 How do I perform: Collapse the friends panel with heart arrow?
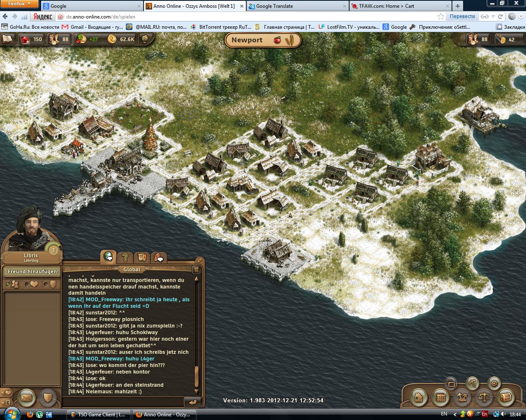tap(6, 392)
